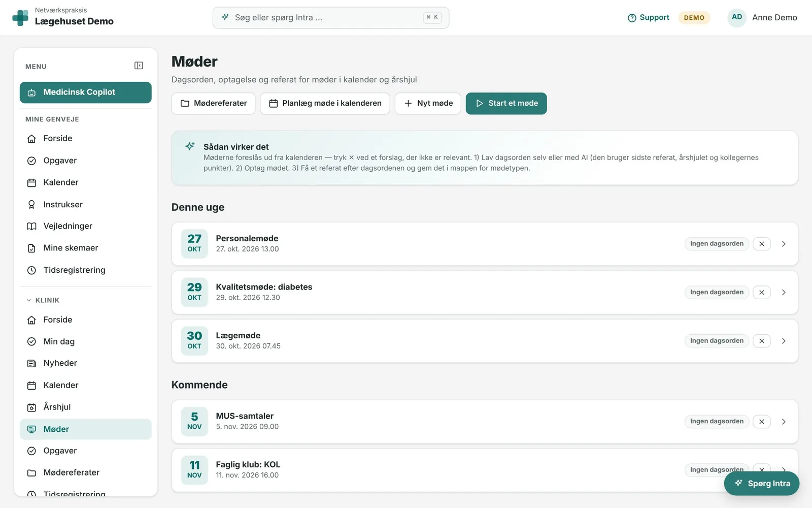
Task: Expand the Lægemøde row chevron
Action: coord(784,341)
